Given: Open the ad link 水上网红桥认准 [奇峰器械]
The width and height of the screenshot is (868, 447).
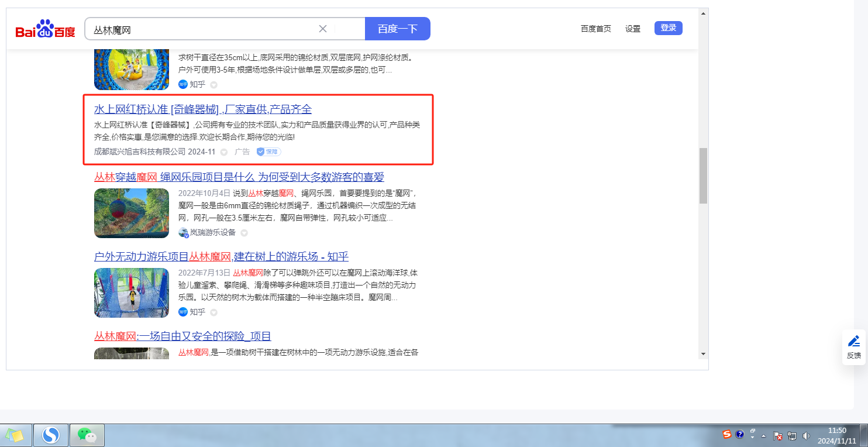Looking at the screenshot, I should [x=203, y=109].
